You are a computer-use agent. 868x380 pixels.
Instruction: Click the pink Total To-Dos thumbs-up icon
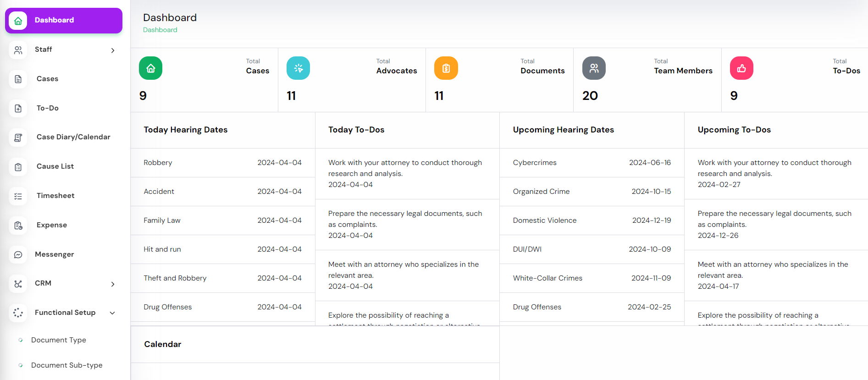(741, 68)
